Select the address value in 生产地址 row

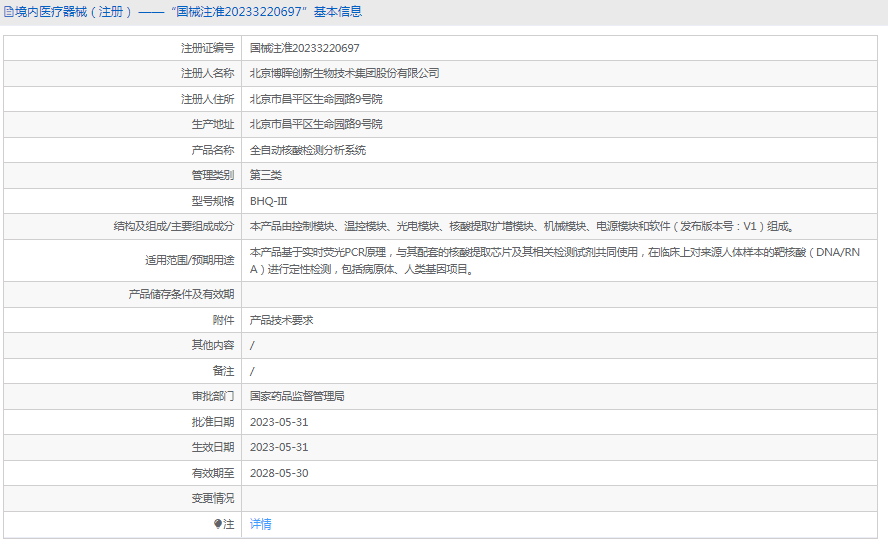click(316, 125)
